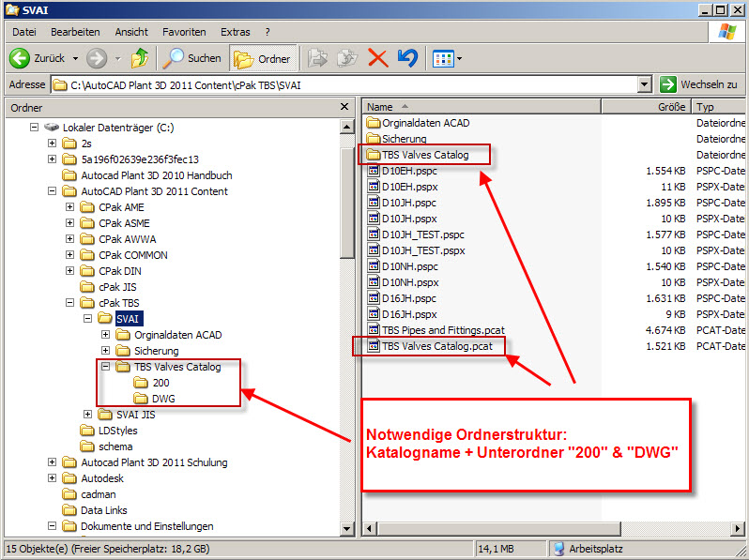Select the D10JH_TEST.pspc file icon
Image resolution: width=749 pixels, height=560 pixels.
[x=373, y=235]
